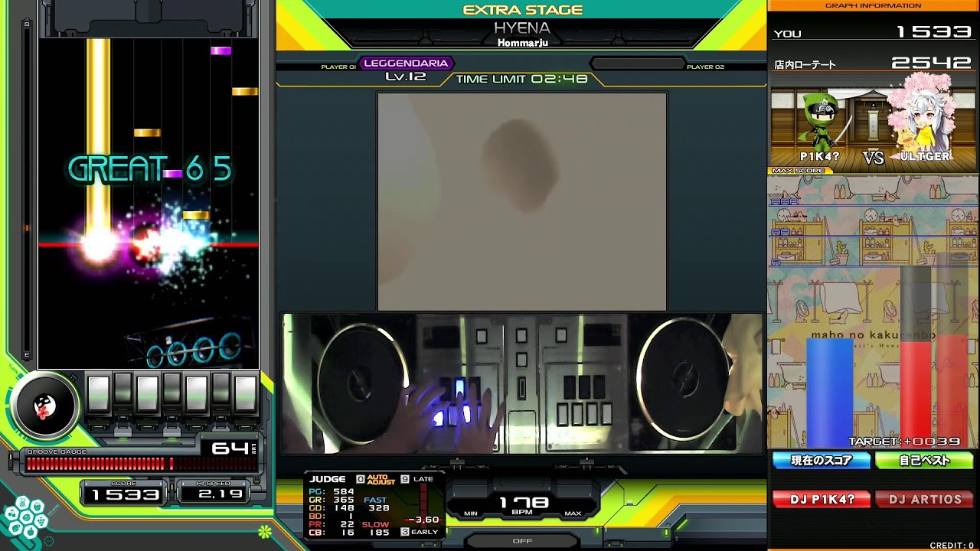Click the EXTRA STAGE label
This screenshot has height=551, width=980.
point(523,10)
